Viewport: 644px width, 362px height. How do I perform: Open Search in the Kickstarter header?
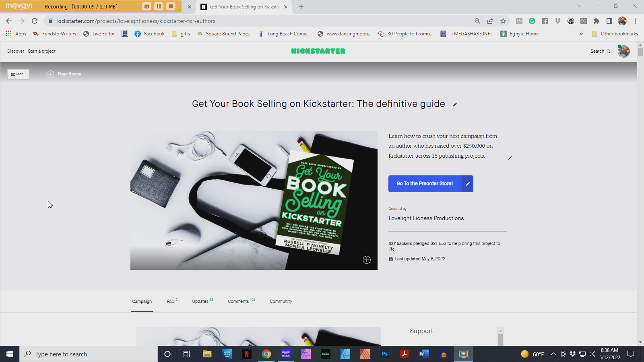click(600, 51)
